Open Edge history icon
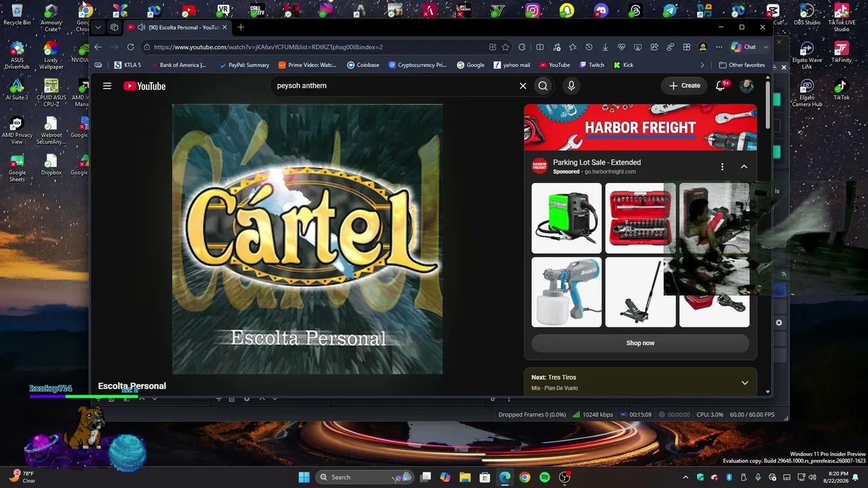Image resolution: width=868 pixels, height=488 pixels. point(589,47)
